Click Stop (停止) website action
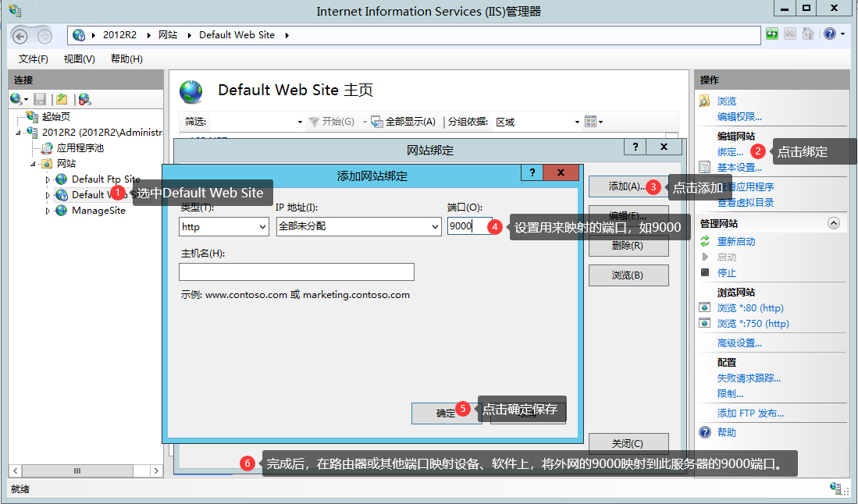 click(727, 273)
